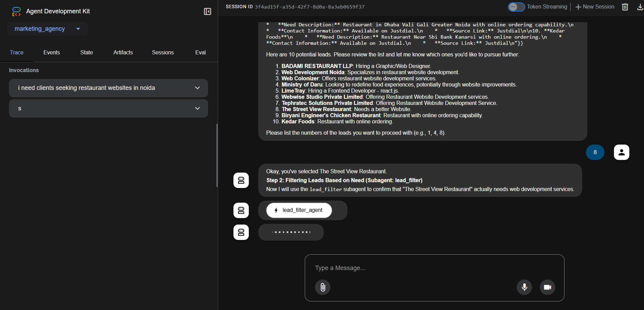
Task: Open the lead_filter_agent function call chip
Action: click(x=299, y=210)
